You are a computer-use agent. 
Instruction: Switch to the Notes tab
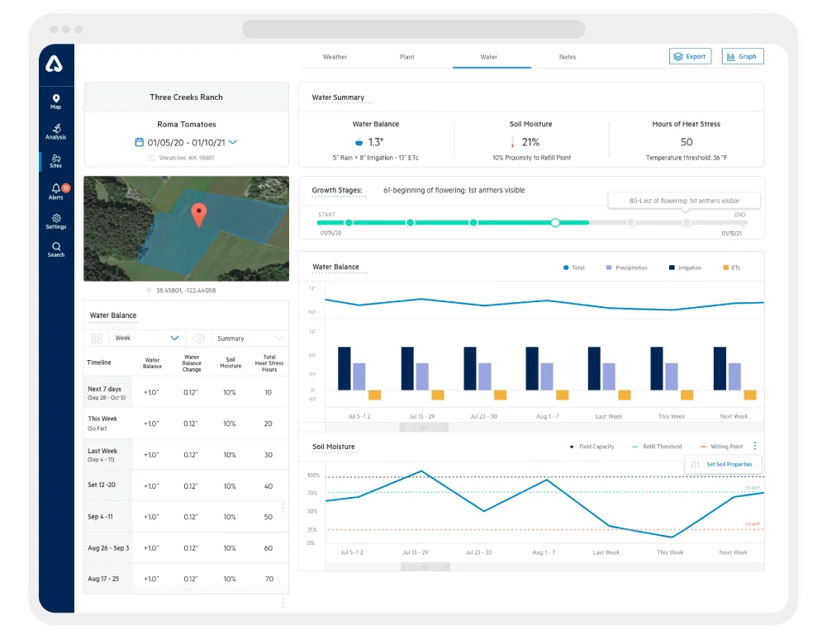pos(568,57)
